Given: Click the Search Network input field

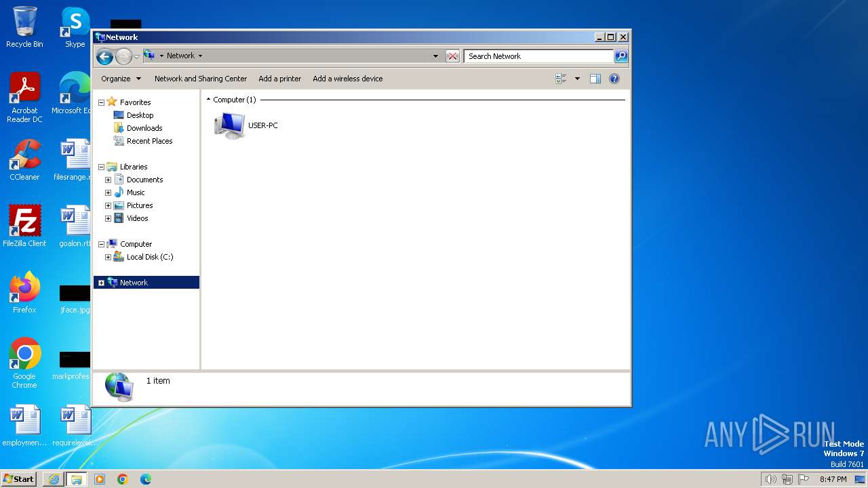Looking at the screenshot, I should click(x=539, y=56).
